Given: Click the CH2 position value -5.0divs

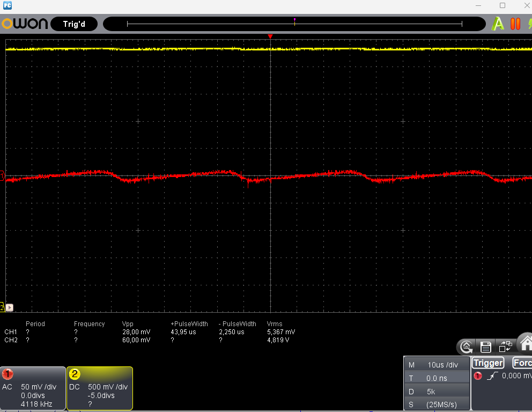Looking at the screenshot, I should coord(101,395).
